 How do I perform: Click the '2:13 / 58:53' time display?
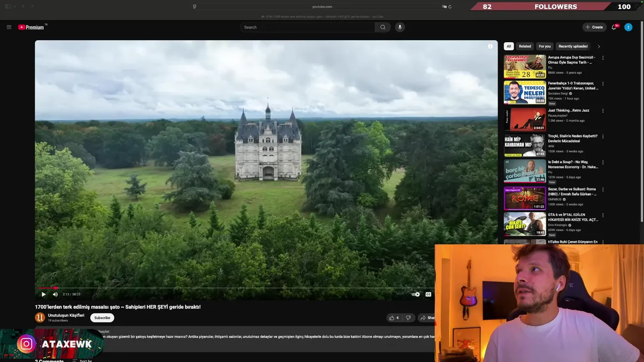(x=71, y=294)
